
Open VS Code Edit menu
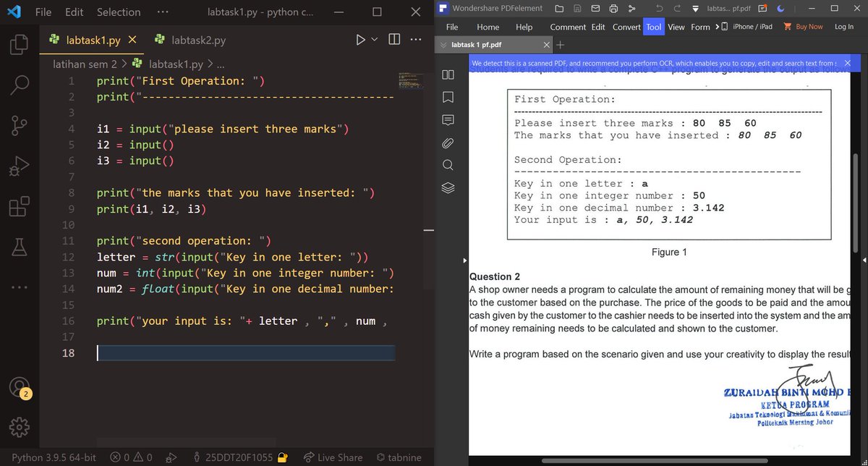[x=74, y=12]
